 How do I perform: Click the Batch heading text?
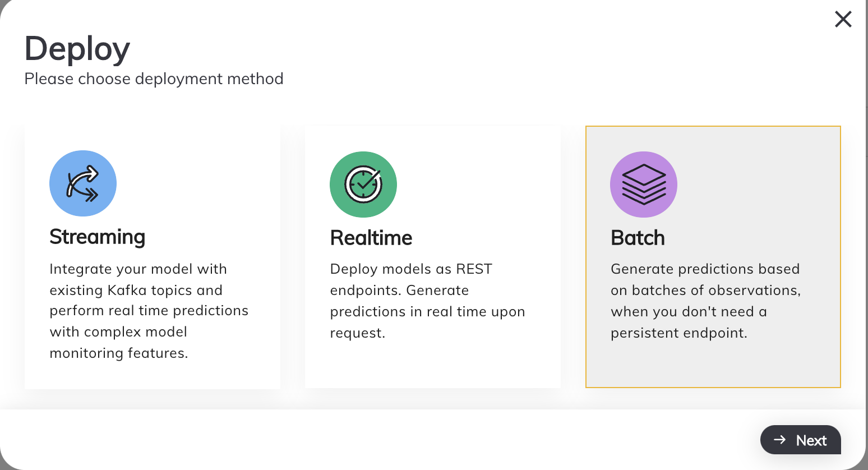click(638, 238)
